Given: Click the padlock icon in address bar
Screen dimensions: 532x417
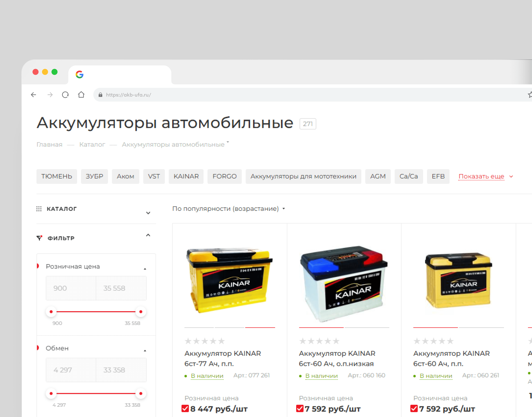Looking at the screenshot, I should pos(100,95).
